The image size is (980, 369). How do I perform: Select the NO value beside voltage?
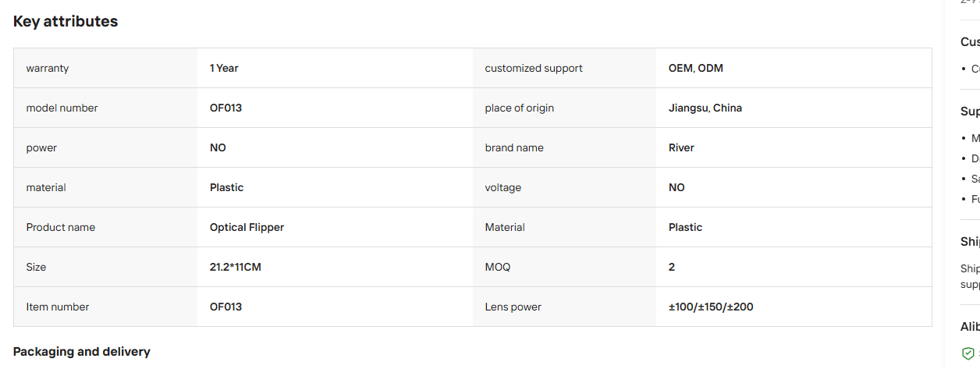click(x=676, y=187)
